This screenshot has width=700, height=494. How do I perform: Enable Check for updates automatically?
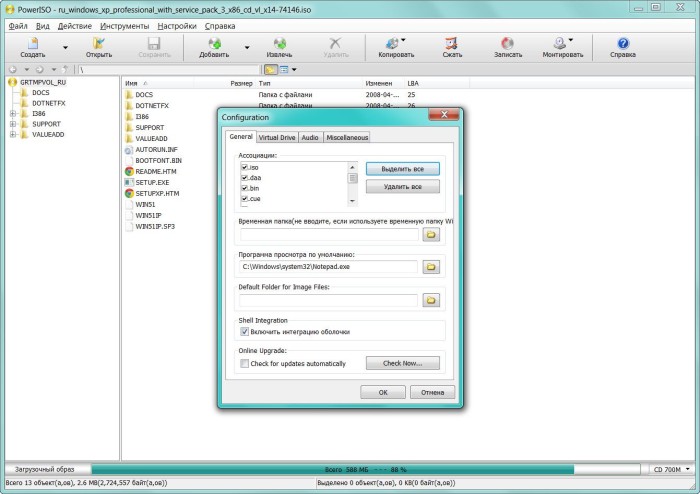click(x=244, y=364)
